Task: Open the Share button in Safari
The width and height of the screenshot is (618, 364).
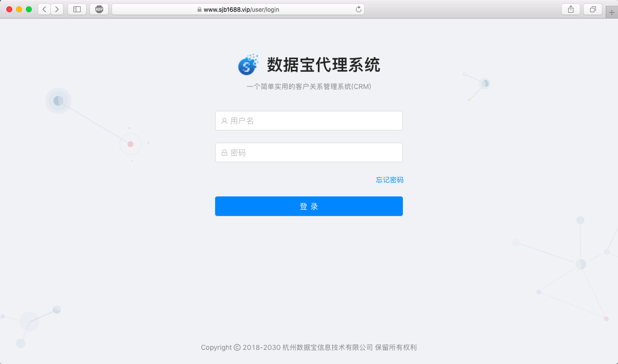Action: [x=571, y=9]
